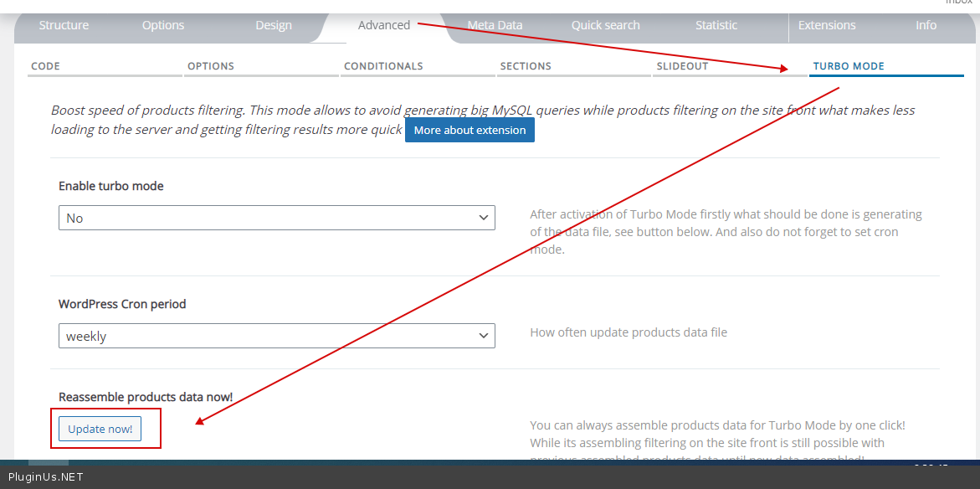
Task: Select the TURBO MODE sub-tab
Action: point(849,66)
